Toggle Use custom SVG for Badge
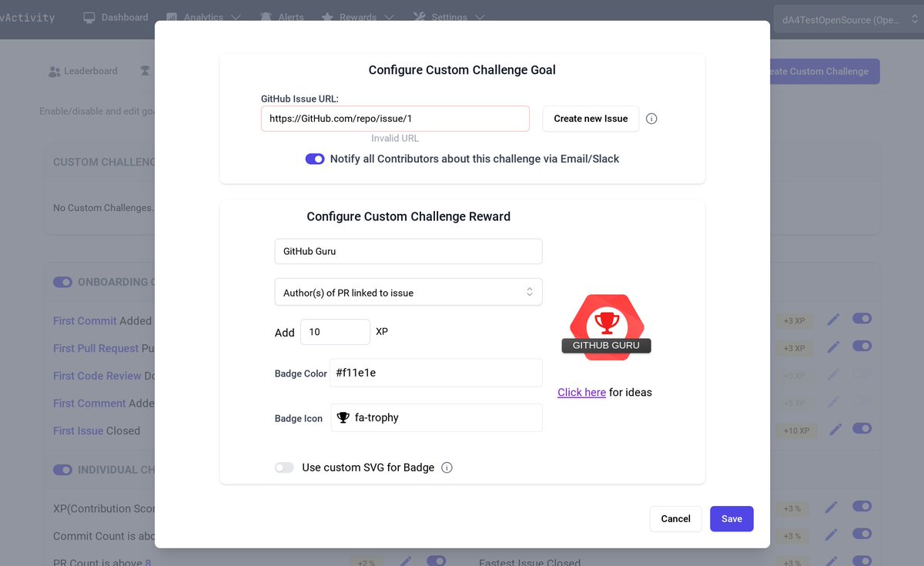This screenshot has width=924, height=566. (x=284, y=467)
